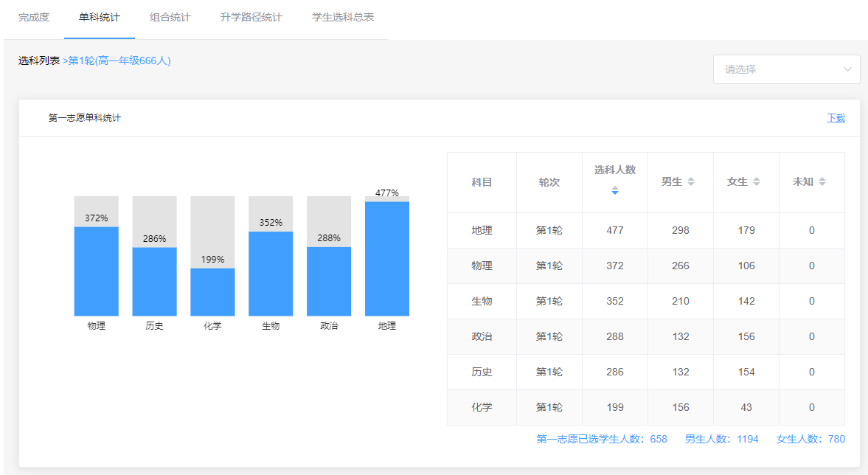Click the 科目 column header

tap(482, 182)
